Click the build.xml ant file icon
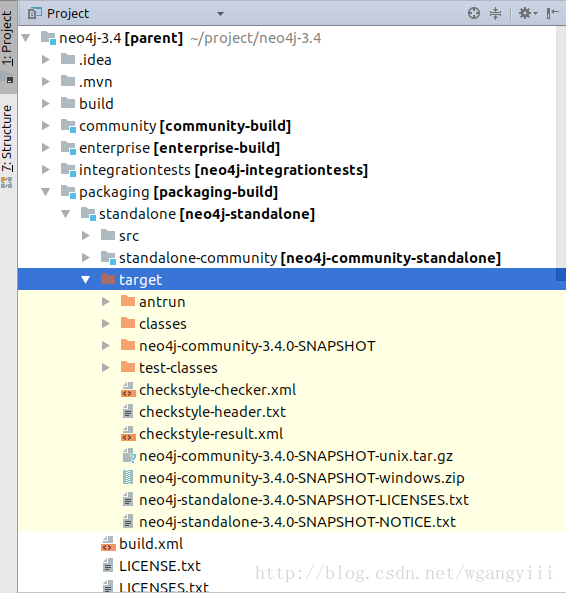This screenshot has height=593, width=566. coord(108,543)
